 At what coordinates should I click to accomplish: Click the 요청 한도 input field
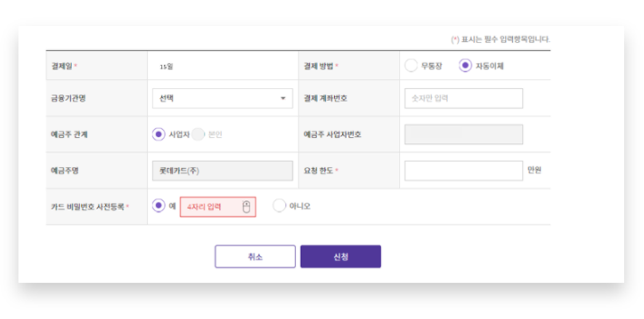coord(463,171)
